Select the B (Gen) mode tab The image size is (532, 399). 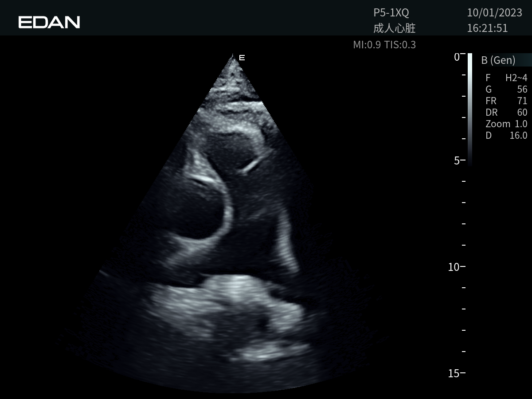click(498, 60)
